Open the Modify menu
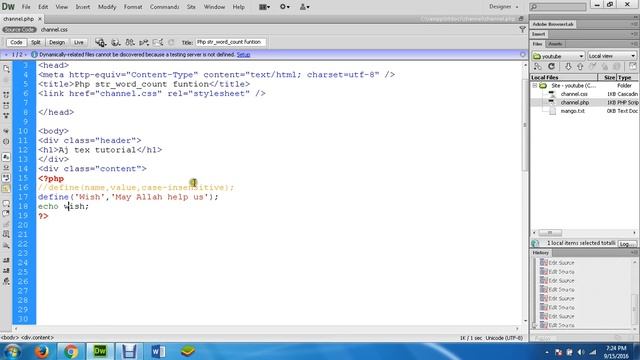640x360 pixels. [107, 7]
